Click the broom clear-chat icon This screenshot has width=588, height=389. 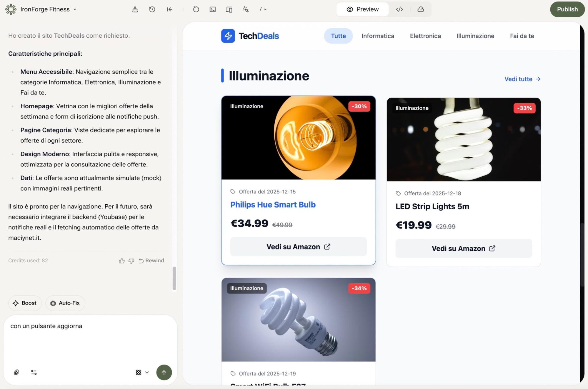click(135, 9)
